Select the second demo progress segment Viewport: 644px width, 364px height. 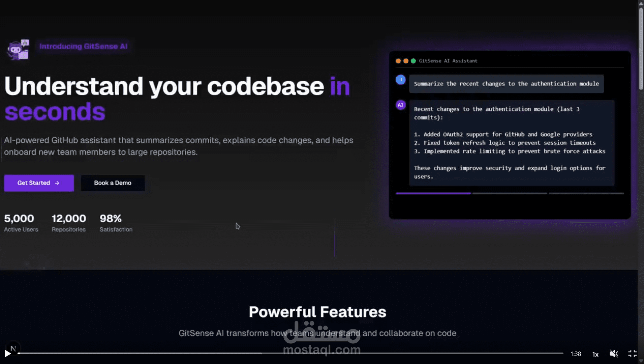(x=510, y=193)
